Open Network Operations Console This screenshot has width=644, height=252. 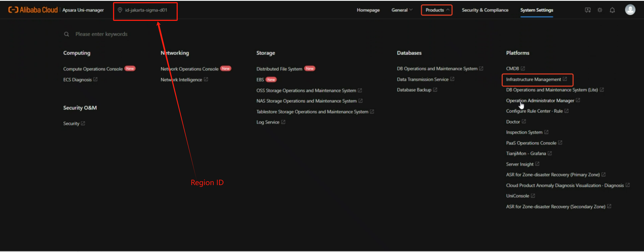(189, 69)
